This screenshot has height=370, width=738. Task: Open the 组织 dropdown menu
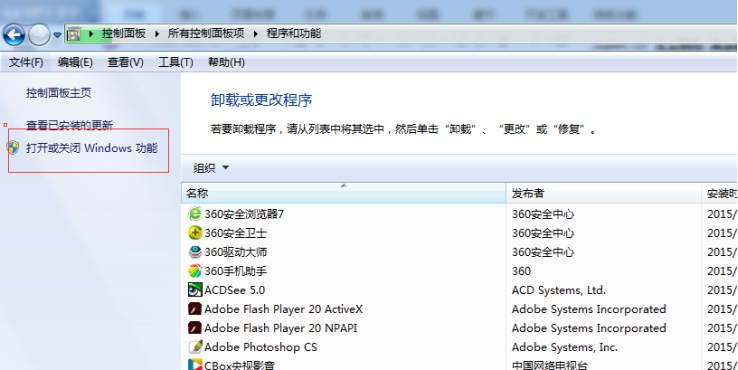coord(211,168)
